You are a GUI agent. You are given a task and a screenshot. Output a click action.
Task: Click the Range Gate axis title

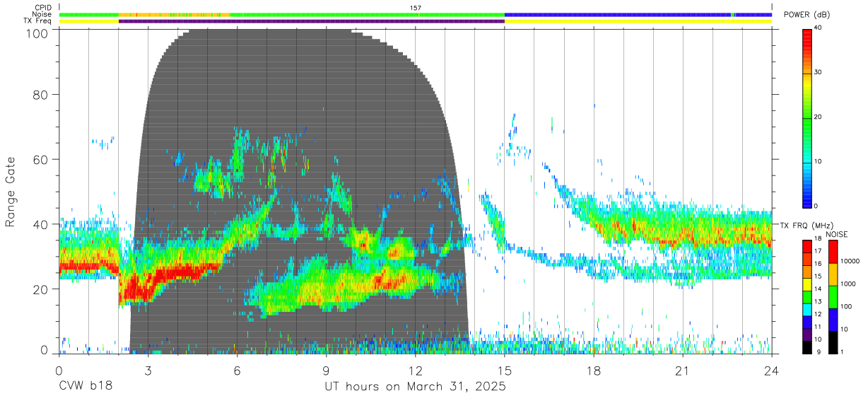pyautogui.click(x=11, y=193)
